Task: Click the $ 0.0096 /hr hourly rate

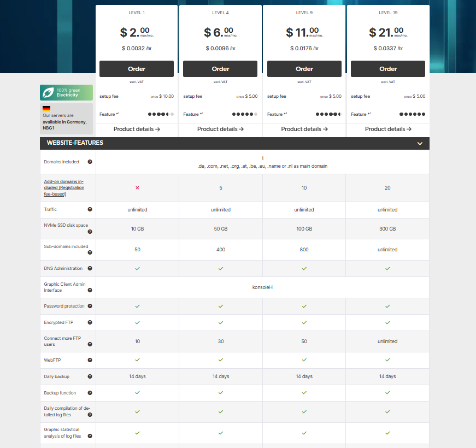Action: [220, 48]
